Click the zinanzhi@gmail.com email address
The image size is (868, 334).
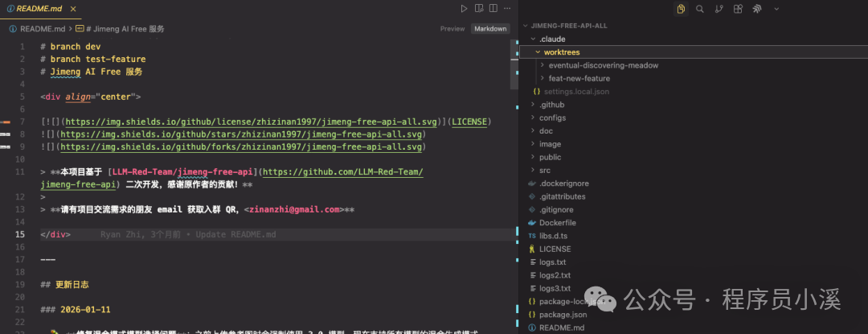[294, 209]
